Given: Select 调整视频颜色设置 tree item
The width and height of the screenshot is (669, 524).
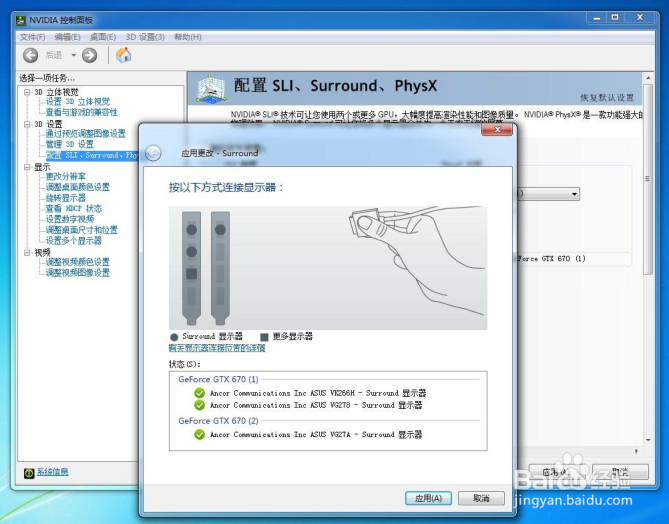Looking at the screenshot, I should pyautogui.click(x=78, y=262).
